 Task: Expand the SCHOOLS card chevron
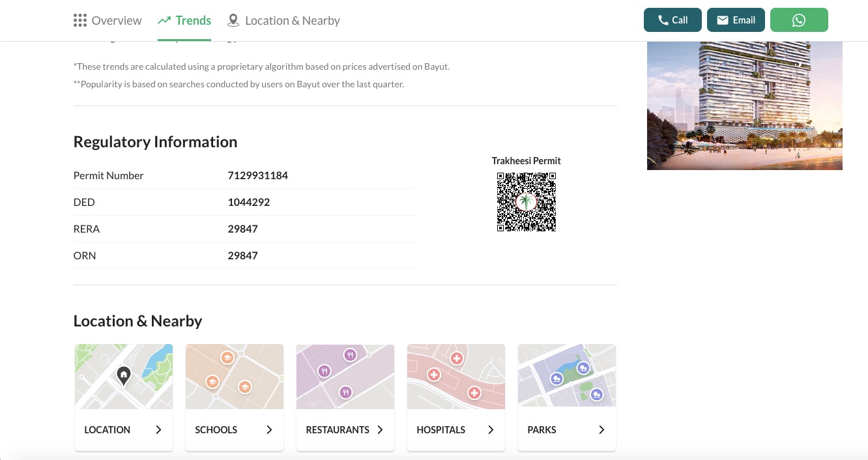click(269, 429)
